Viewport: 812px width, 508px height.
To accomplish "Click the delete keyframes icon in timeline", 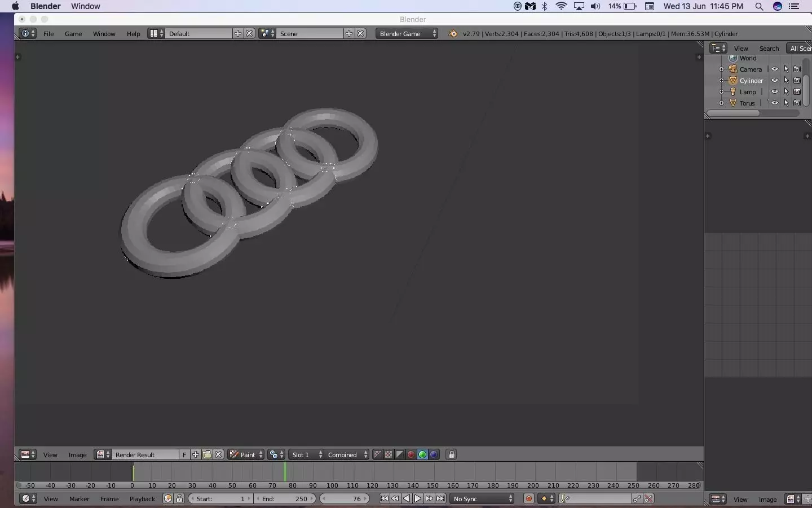I will 648,498.
